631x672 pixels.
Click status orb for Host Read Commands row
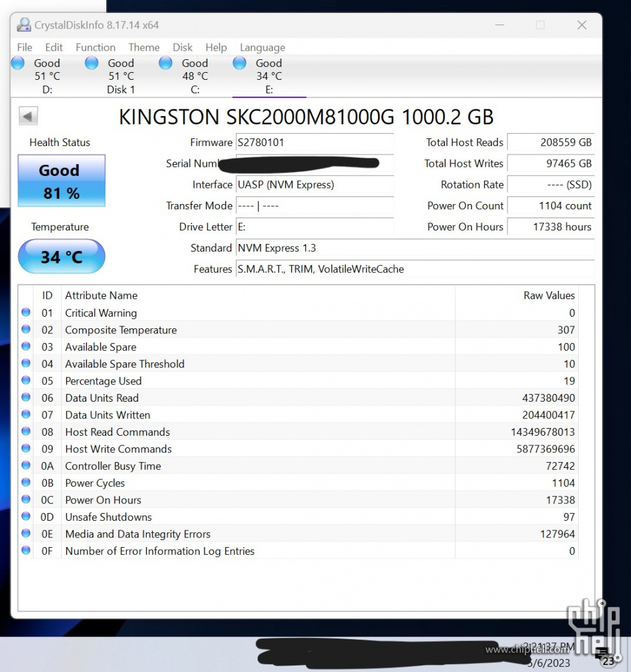(26, 431)
